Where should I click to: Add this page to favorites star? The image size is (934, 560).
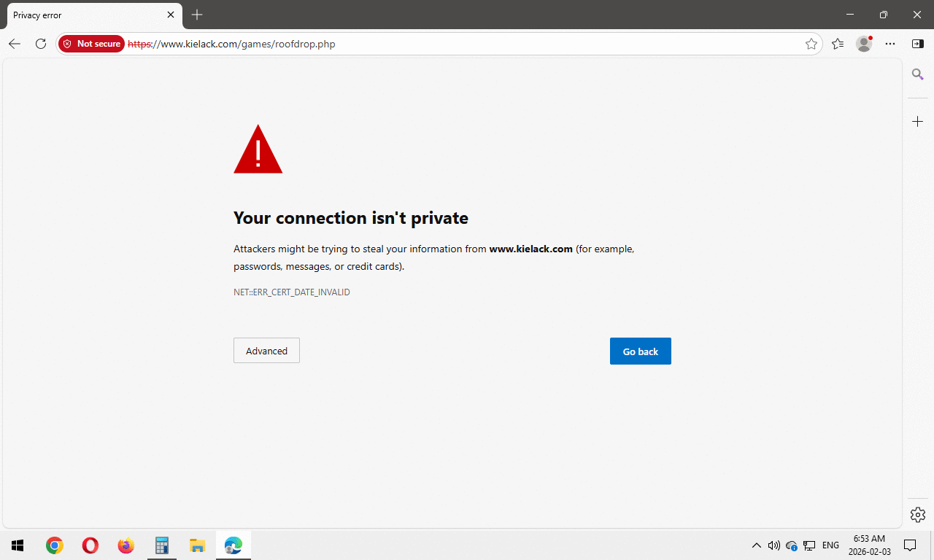(811, 44)
